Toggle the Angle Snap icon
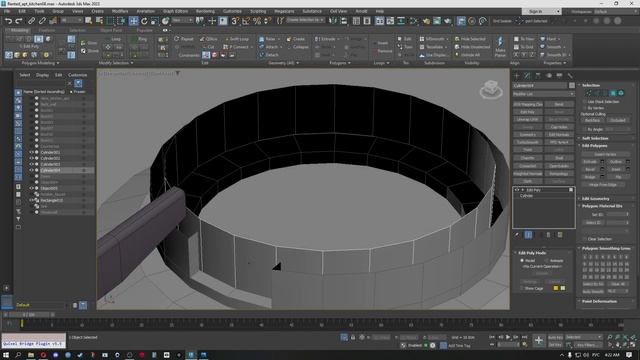Viewport: 640px width, 360px height. (x=246, y=20)
